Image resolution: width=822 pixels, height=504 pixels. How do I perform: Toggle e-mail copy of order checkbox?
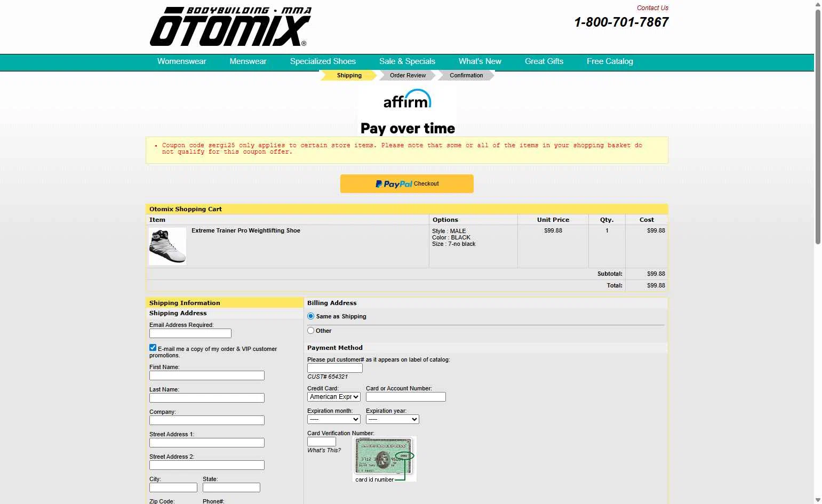[153, 348]
